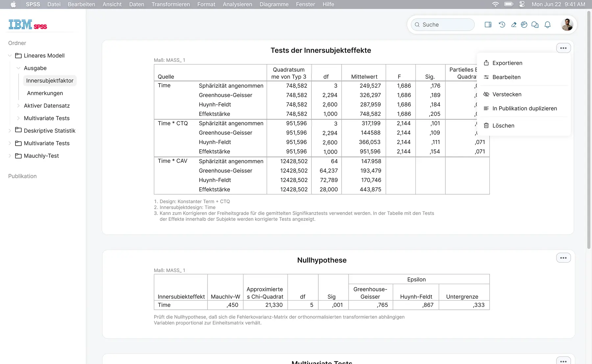This screenshot has width=592, height=364.
Task: Click the Huynh-Feldt epsilon value ,867
Action: coord(428,305)
